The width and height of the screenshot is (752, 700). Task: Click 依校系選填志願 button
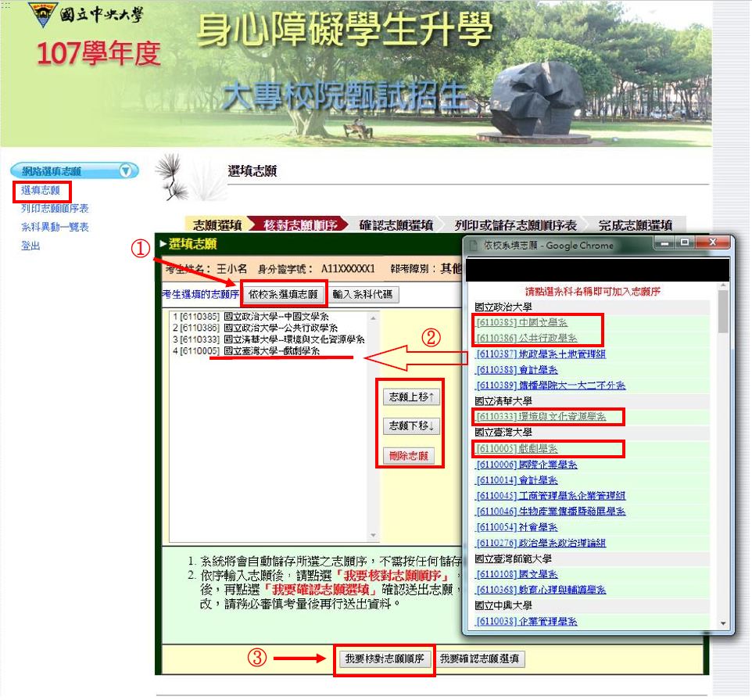click(x=283, y=294)
